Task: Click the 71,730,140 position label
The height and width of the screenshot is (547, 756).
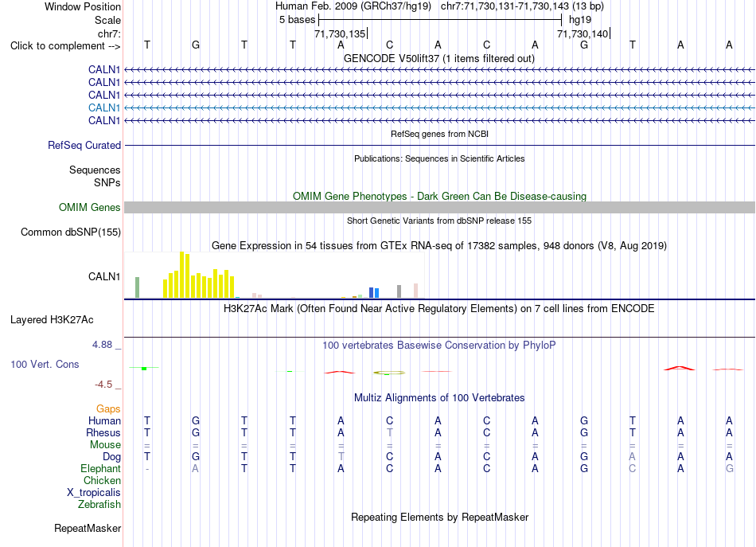Action: point(583,33)
